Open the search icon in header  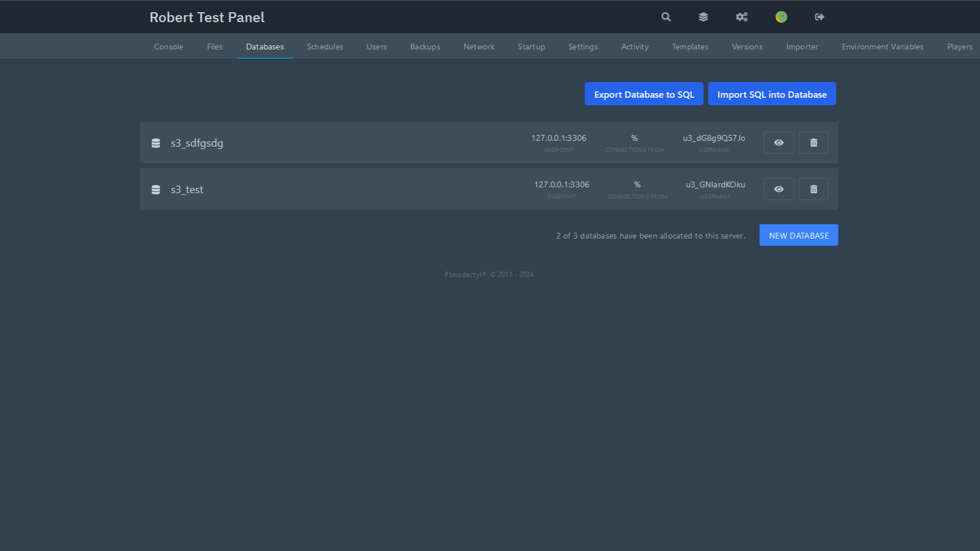666,17
